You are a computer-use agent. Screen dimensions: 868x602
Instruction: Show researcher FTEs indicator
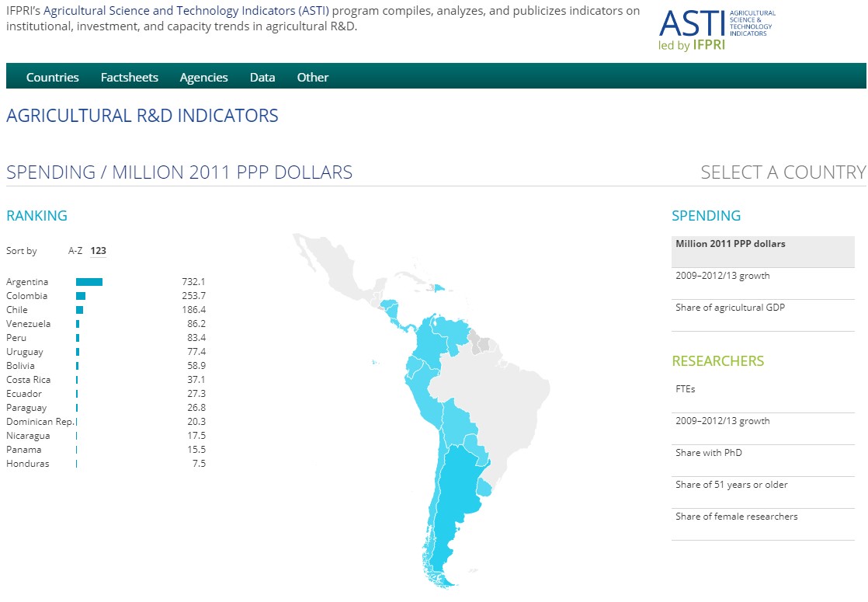click(686, 389)
